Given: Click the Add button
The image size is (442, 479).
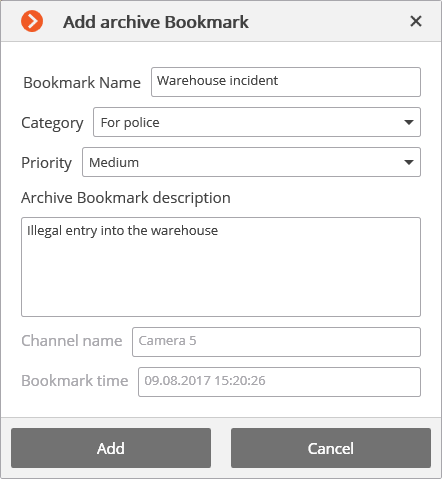Looking at the screenshot, I should 111,448.
